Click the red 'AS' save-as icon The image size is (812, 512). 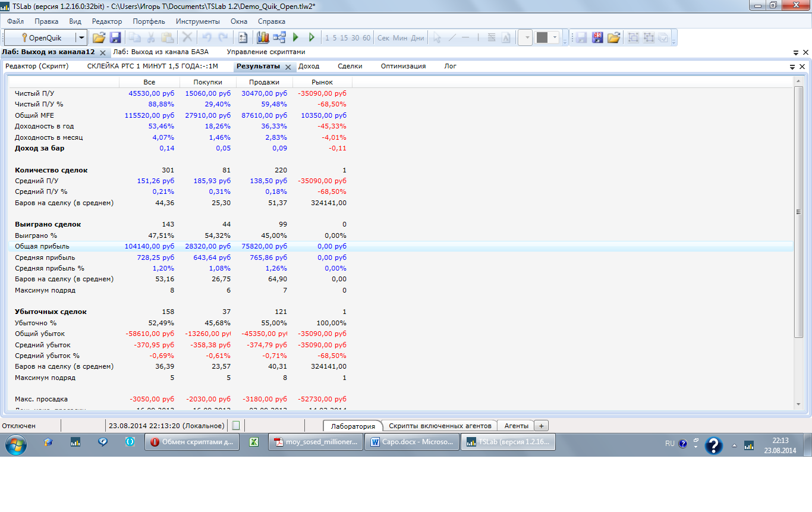pos(597,37)
